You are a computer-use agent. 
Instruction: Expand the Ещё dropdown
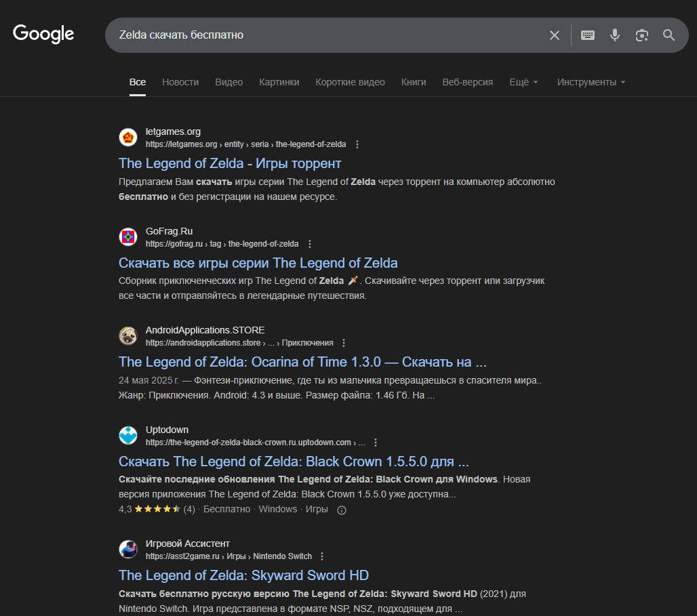pos(523,82)
